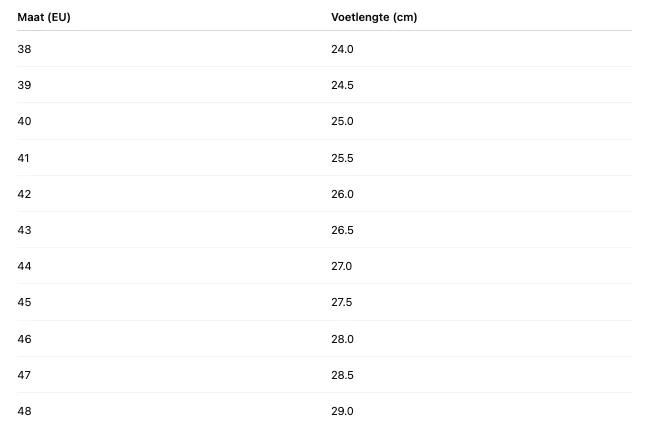Choose the size 46 cell
647x439 pixels.
pos(25,339)
